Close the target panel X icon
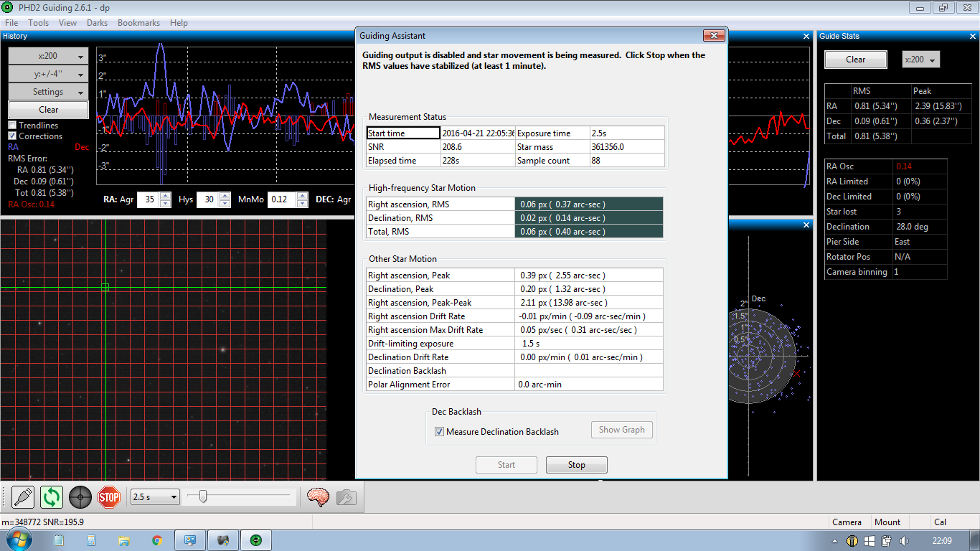980x551 pixels. pos(806,224)
